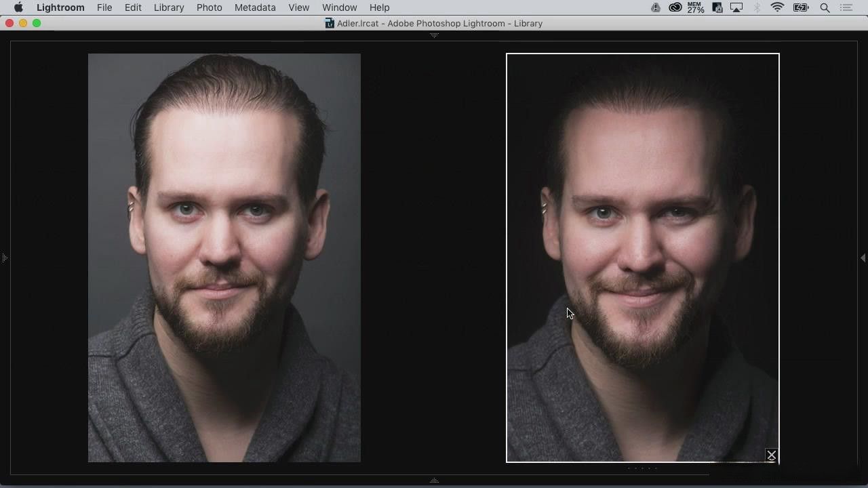This screenshot has width=868, height=488.
Task: Click the screen lock menu bar icon
Action: tap(717, 7)
